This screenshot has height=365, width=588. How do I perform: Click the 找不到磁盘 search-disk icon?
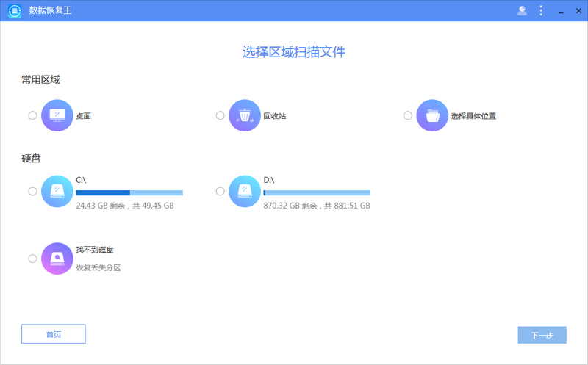(x=57, y=259)
